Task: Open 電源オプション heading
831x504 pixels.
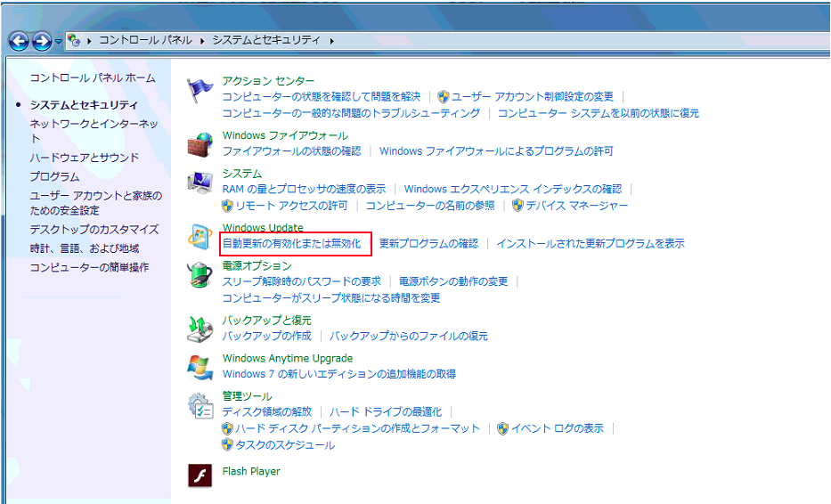Action: (257, 266)
